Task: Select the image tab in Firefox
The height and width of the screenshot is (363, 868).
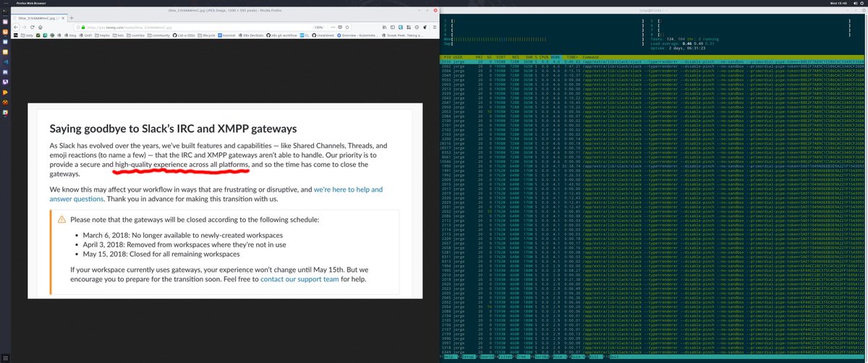Action: pos(40,17)
